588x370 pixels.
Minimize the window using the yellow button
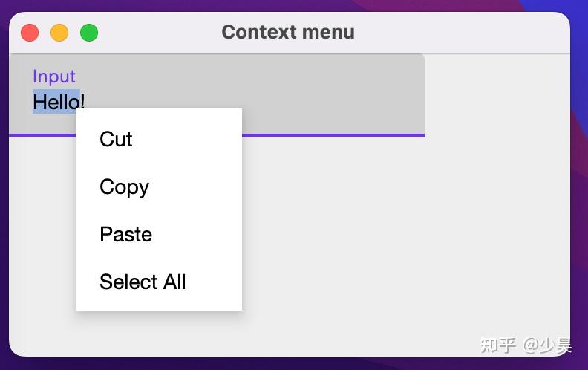click(59, 33)
